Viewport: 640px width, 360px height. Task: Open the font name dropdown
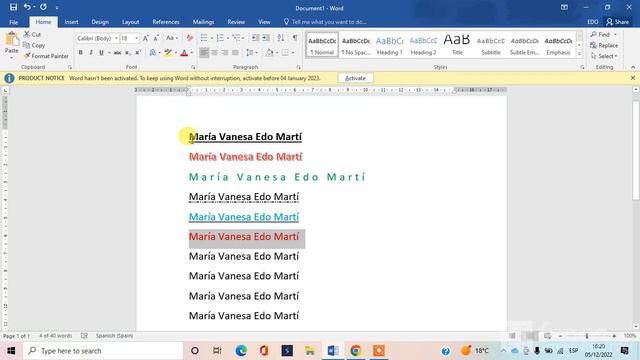tap(116, 38)
